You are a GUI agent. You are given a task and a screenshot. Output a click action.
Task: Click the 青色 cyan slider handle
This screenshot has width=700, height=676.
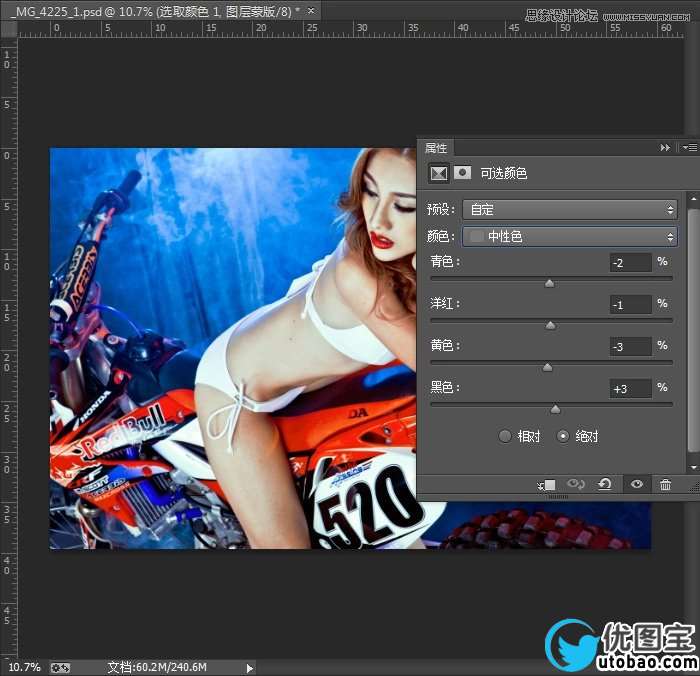pos(550,284)
